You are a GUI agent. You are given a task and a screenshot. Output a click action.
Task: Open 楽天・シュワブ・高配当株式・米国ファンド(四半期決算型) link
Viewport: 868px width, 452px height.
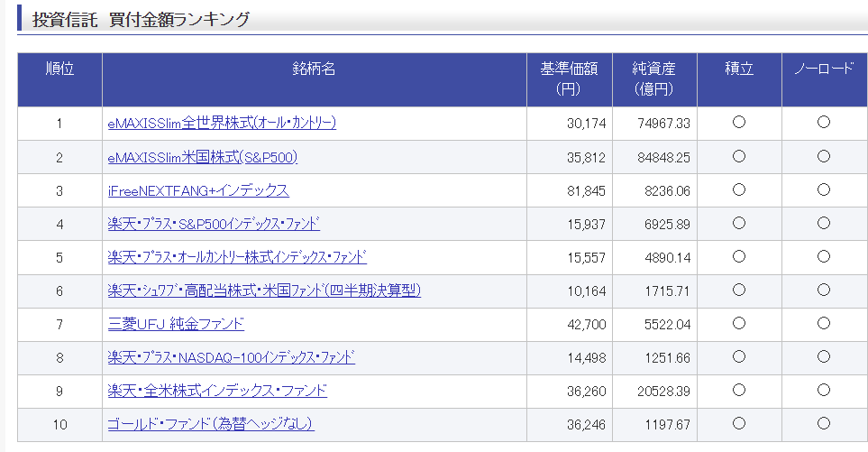click(x=264, y=291)
